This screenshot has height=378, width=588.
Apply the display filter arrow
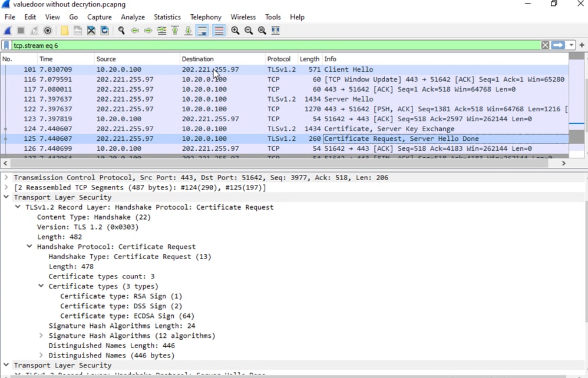pos(558,45)
